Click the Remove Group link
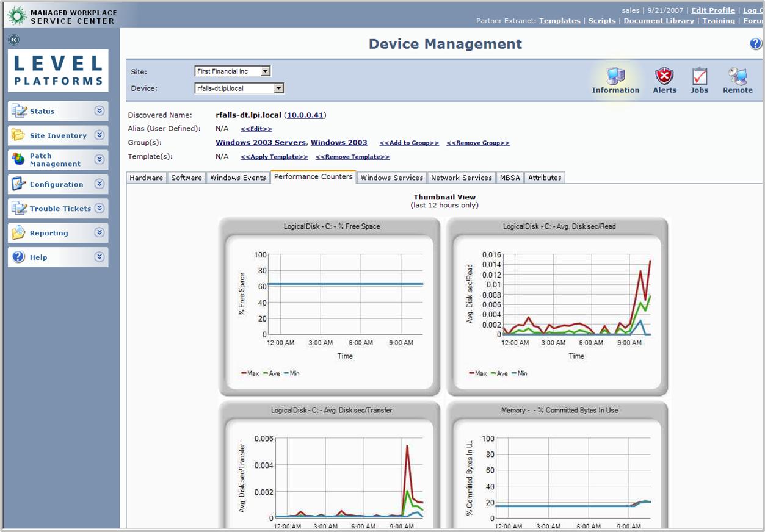Screen dimensions: 765x532 coord(478,143)
